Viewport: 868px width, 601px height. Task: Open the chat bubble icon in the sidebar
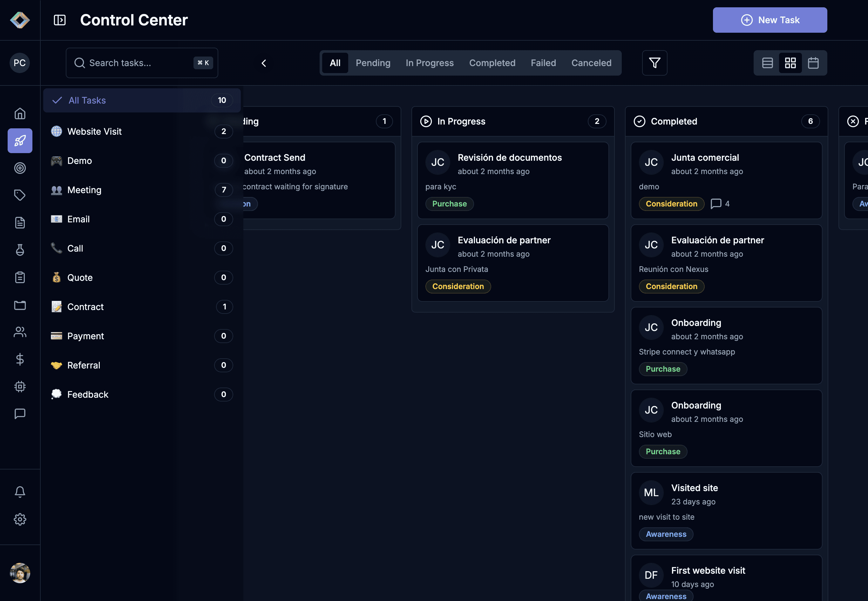20,414
